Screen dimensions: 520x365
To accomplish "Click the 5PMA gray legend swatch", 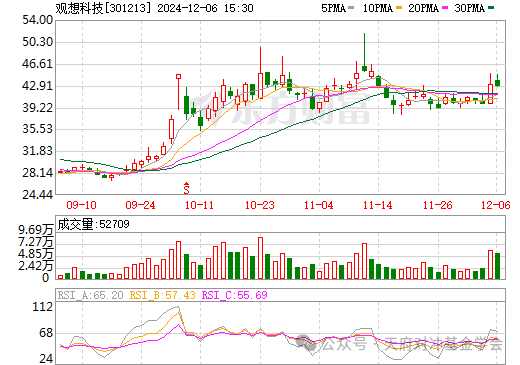I will (x=351, y=7).
